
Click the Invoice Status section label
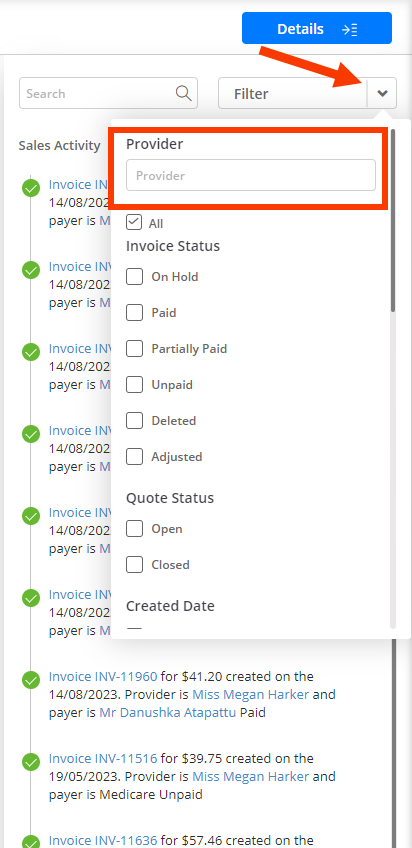pos(173,246)
